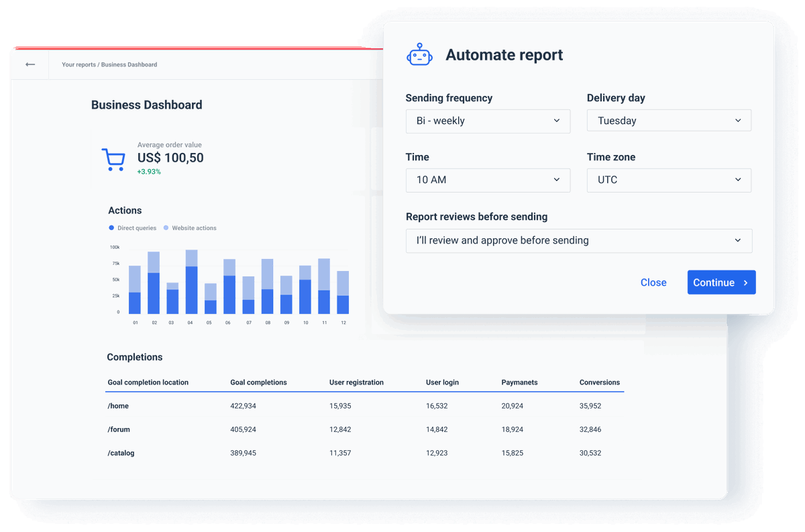Click the back arrow in the toolbar
This screenshot has height=532, width=805.
[x=30, y=64]
